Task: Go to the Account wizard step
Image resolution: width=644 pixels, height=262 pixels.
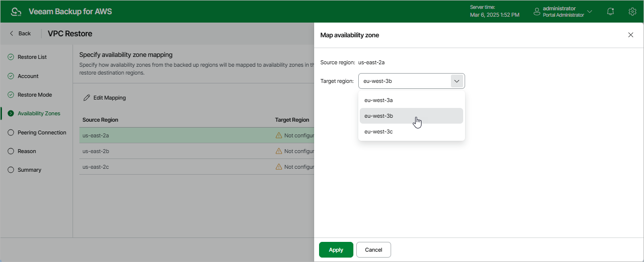Action: (x=28, y=76)
